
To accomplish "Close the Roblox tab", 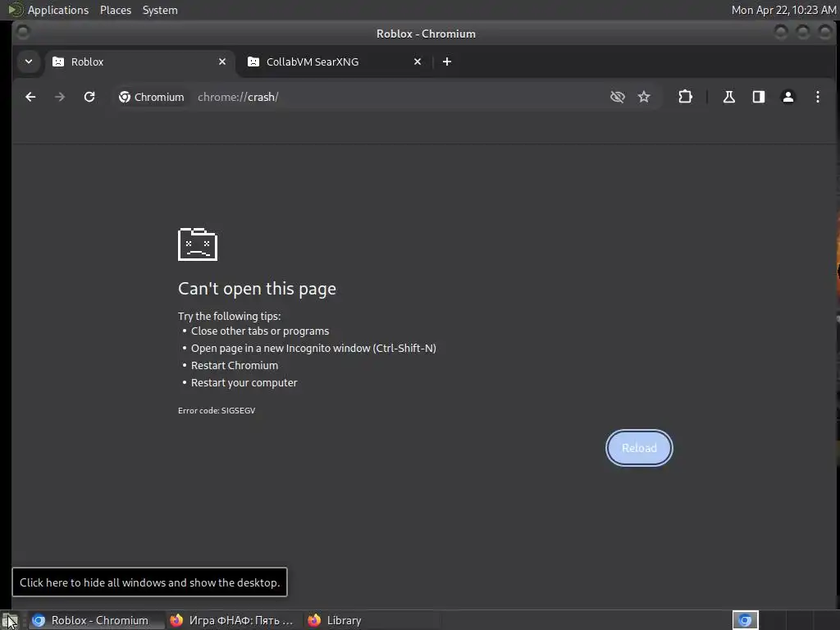I will click(222, 62).
